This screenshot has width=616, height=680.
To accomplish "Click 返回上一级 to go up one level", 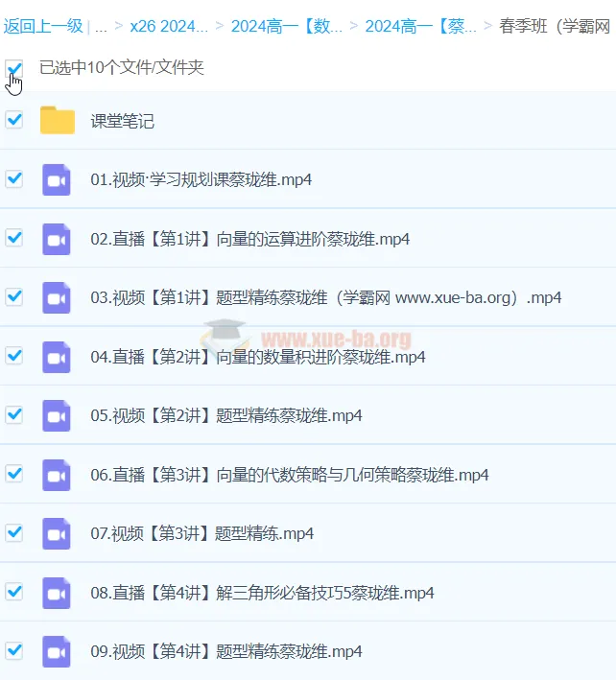I will tap(42, 26).
